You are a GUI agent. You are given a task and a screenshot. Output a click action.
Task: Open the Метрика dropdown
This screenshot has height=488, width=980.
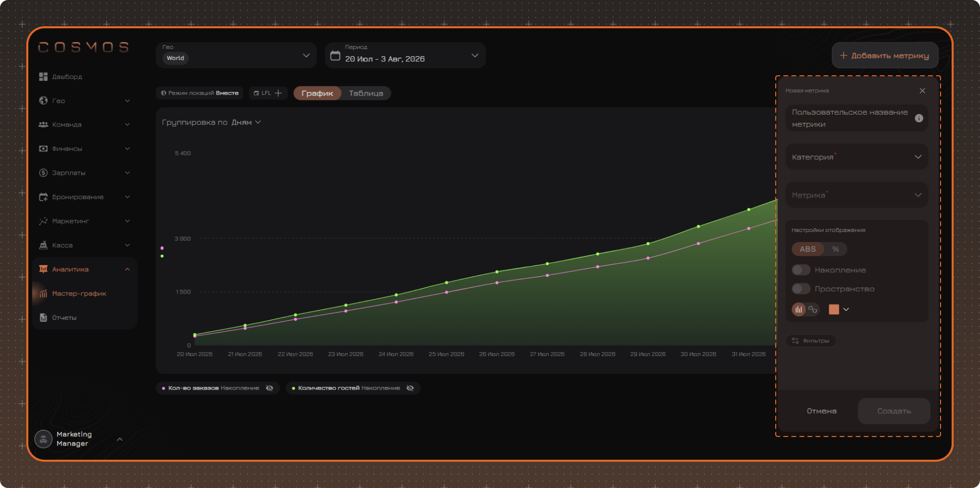[857, 195]
